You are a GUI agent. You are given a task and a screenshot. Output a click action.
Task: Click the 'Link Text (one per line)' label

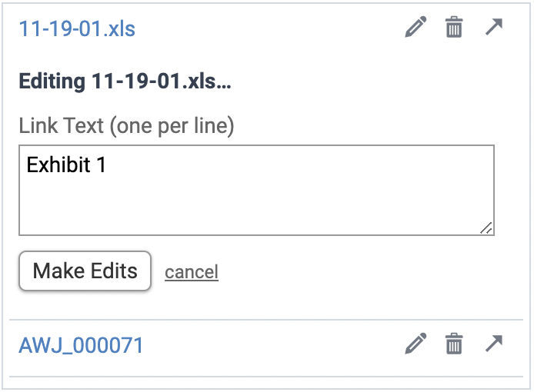point(126,125)
